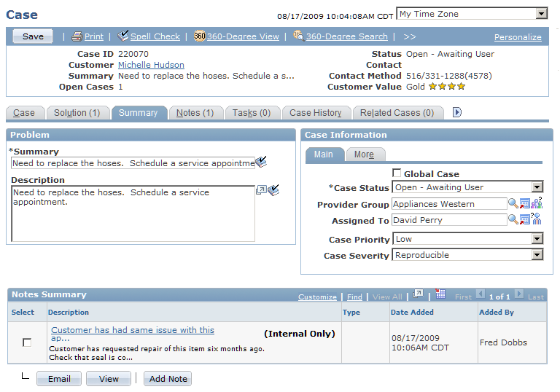Image resolution: width=560 pixels, height=392 pixels.
Task: Download Notes Summary grid to spreadsheet icon
Action: (440, 294)
